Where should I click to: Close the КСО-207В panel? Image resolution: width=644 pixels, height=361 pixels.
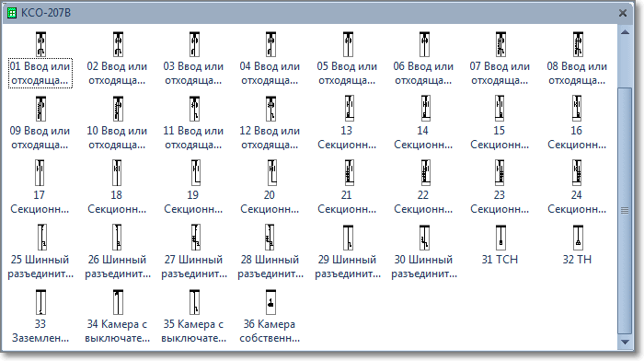coord(623,13)
